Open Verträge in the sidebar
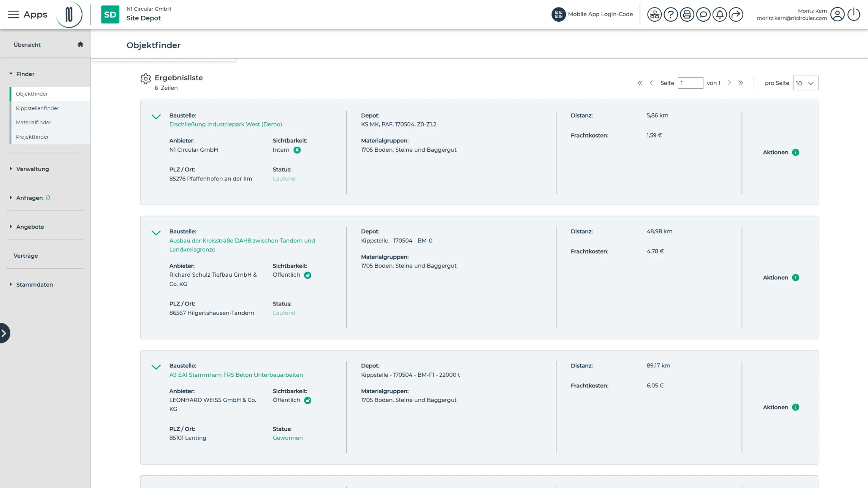The width and height of the screenshot is (868, 488). point(26,256)
